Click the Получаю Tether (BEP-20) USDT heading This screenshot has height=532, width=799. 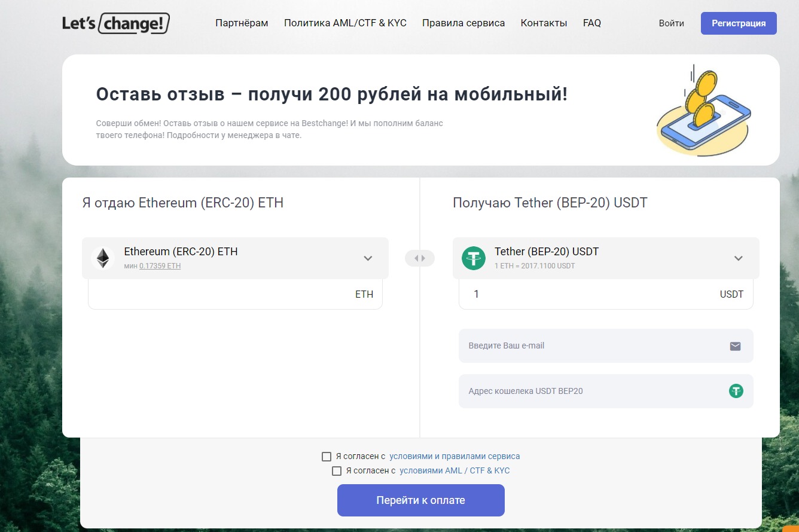click(550, 203)
